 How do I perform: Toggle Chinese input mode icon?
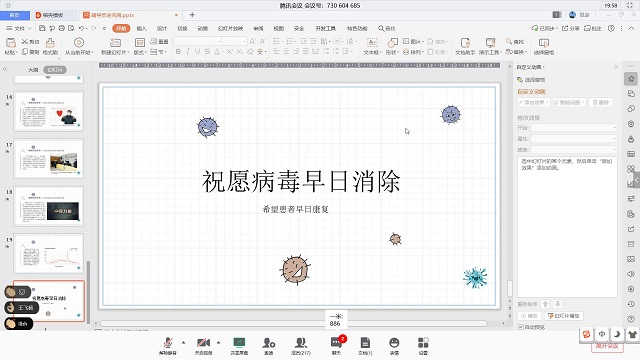click(x=602, y=334)
